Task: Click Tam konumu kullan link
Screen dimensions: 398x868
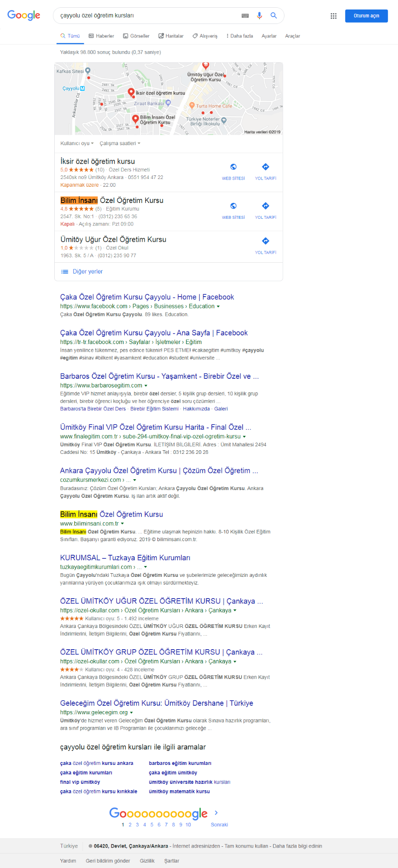Action: point(246,846)
